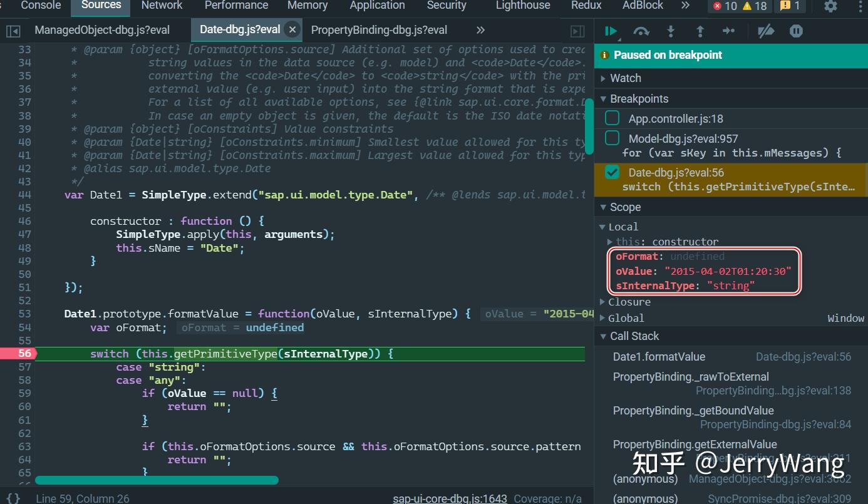Switch to the Network panel

[x=162, y=6]
